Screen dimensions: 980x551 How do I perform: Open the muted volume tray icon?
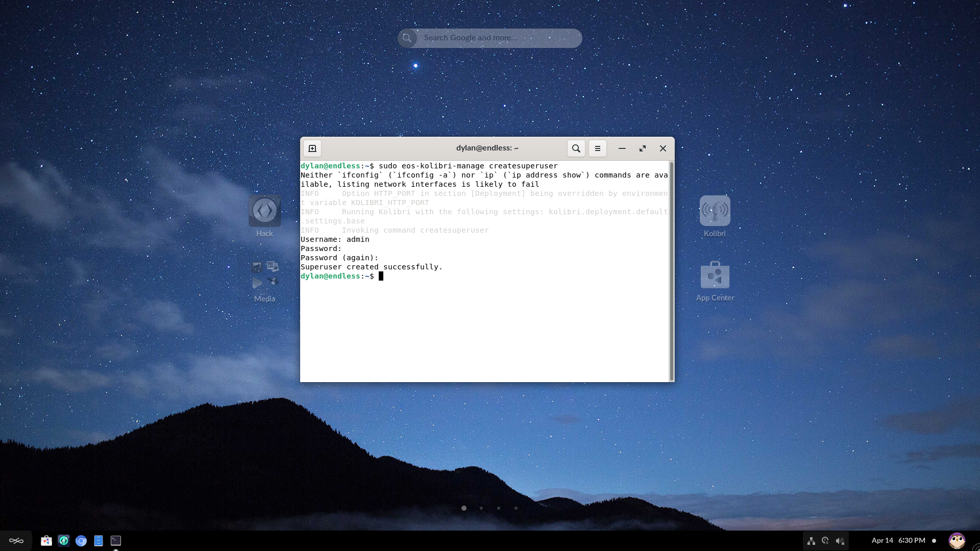pos(840,541)
